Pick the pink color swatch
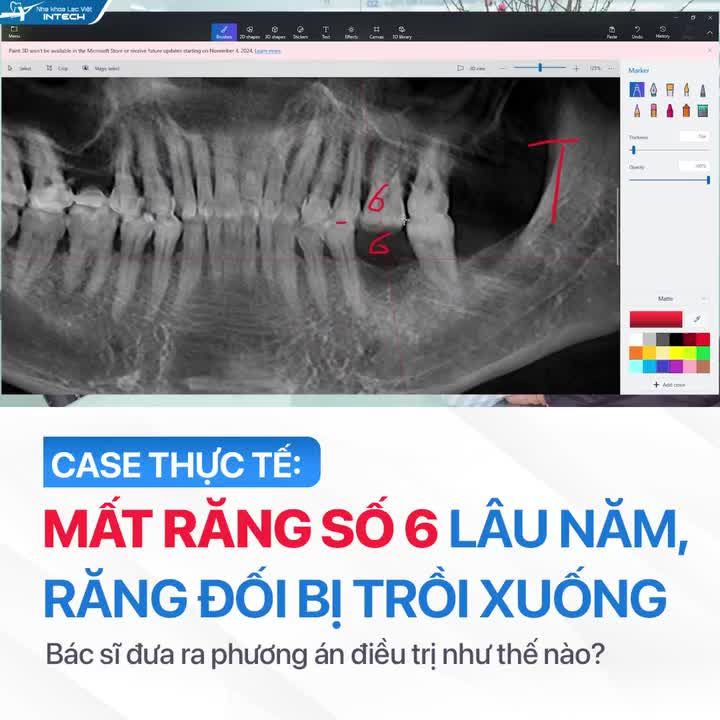 pos(689,366)
